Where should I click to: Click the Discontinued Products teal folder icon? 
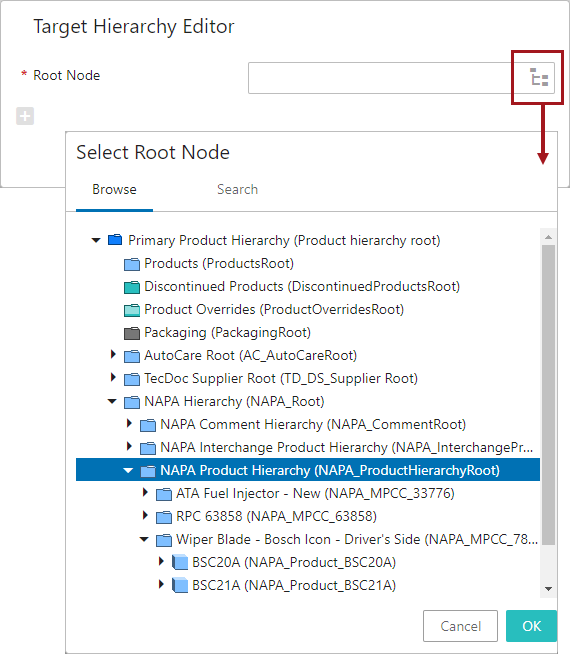[132, 287]
